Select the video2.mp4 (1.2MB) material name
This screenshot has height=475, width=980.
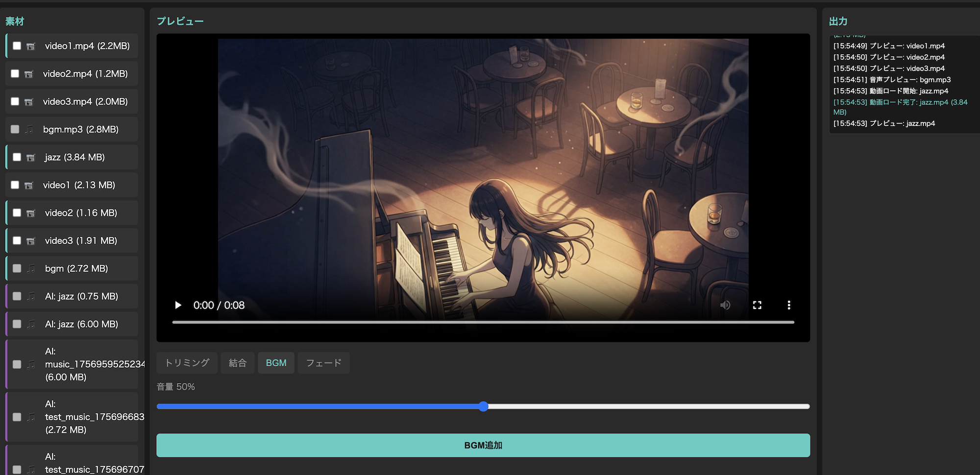tap(85, 73)
